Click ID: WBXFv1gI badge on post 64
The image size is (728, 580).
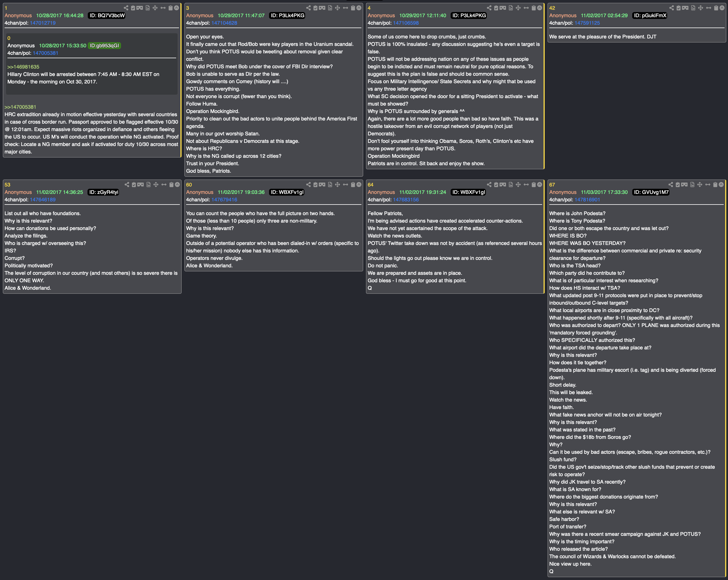pyautogui.click(x=468, y=192)
